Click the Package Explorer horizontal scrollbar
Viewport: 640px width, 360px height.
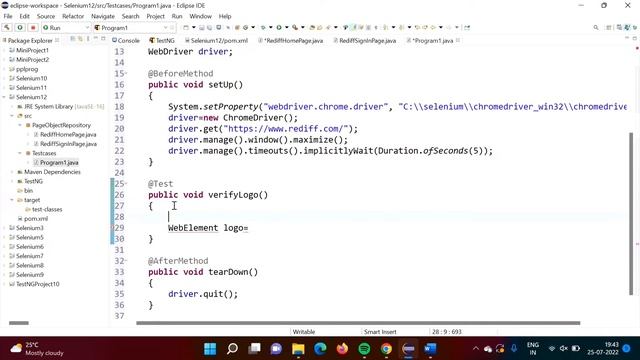(x=19, y=323)
